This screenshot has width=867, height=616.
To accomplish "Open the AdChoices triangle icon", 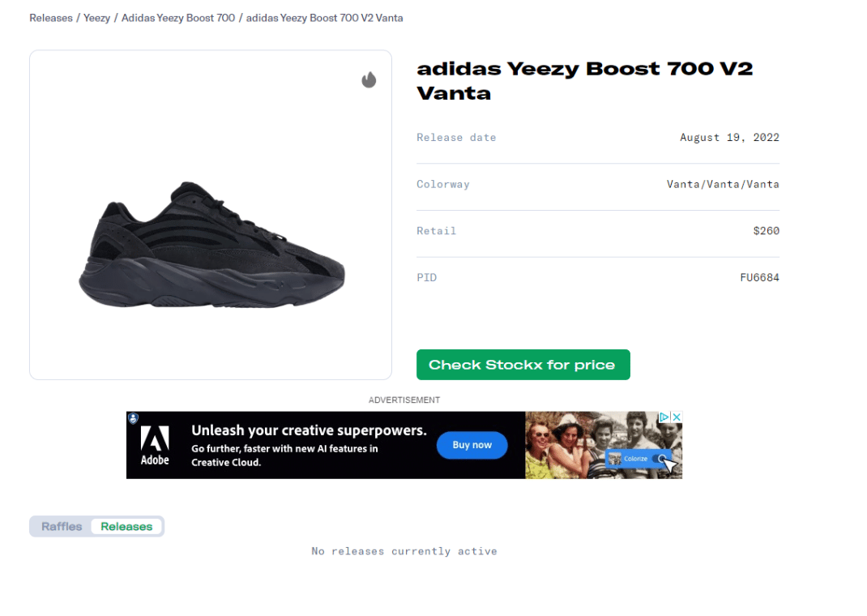I will (664, 417).
